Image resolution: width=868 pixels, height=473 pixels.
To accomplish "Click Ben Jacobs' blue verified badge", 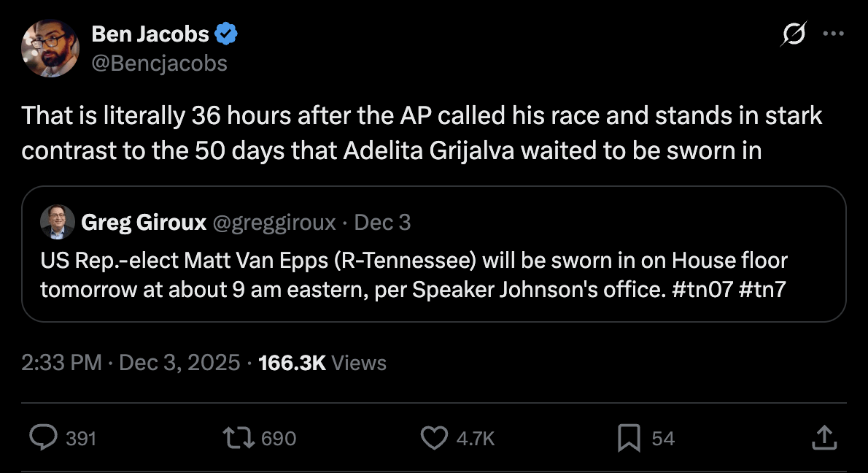I will pyautogui.click(x=226, y=34).
